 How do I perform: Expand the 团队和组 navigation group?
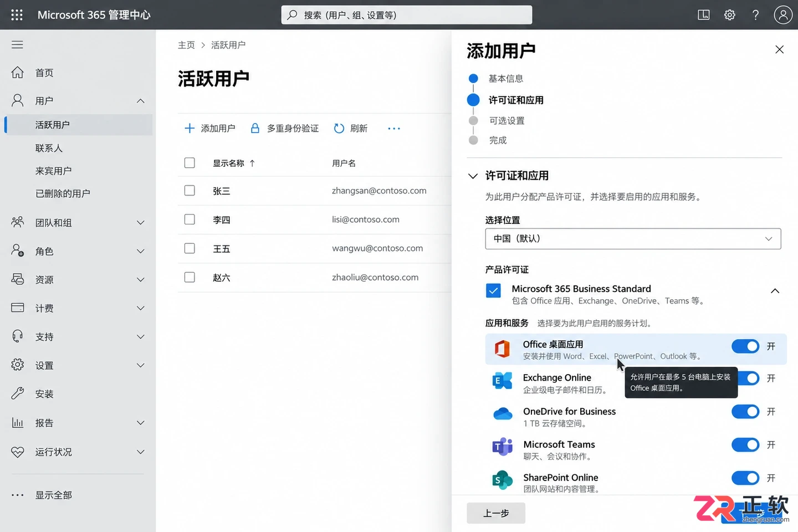click(141, 223)
